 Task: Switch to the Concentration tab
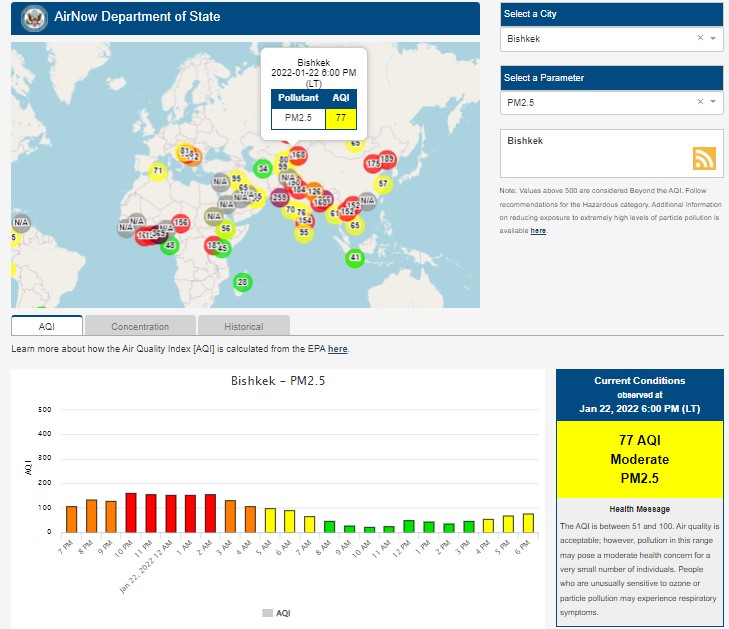coord(140,326)
